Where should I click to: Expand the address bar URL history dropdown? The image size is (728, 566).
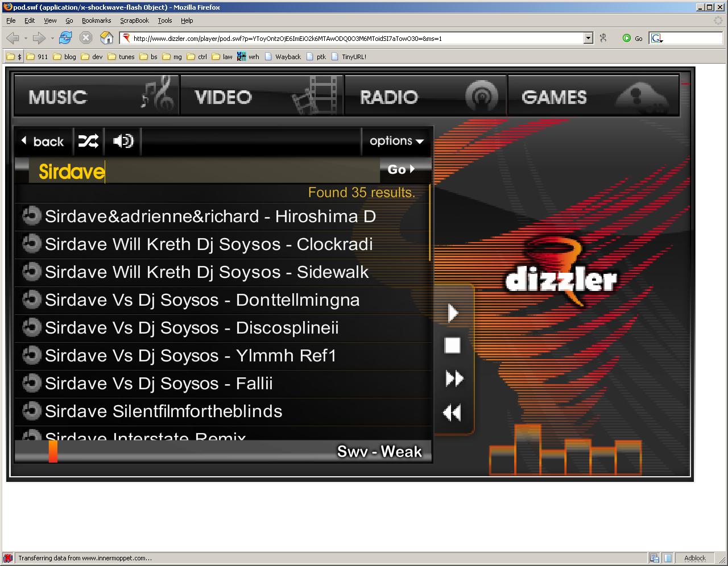(x=588, y=38)
